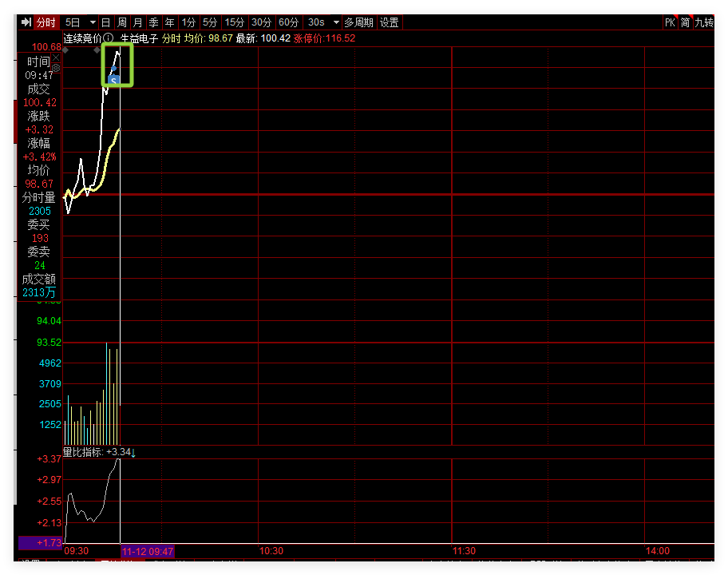Viewport: 728px width, 575px height.
Task: Select the 1分 one-minute period
Action: 188,22
